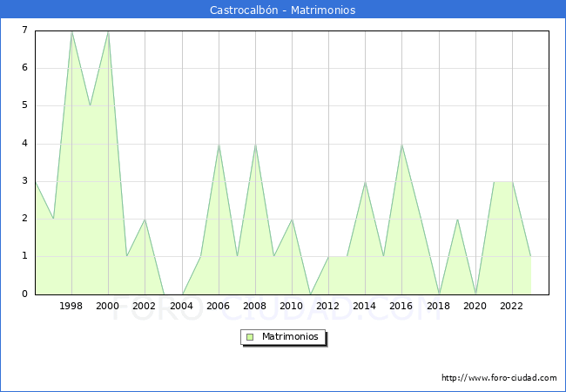Click the y-axis label 0
The image size is (566, 392).
[24, 294]
